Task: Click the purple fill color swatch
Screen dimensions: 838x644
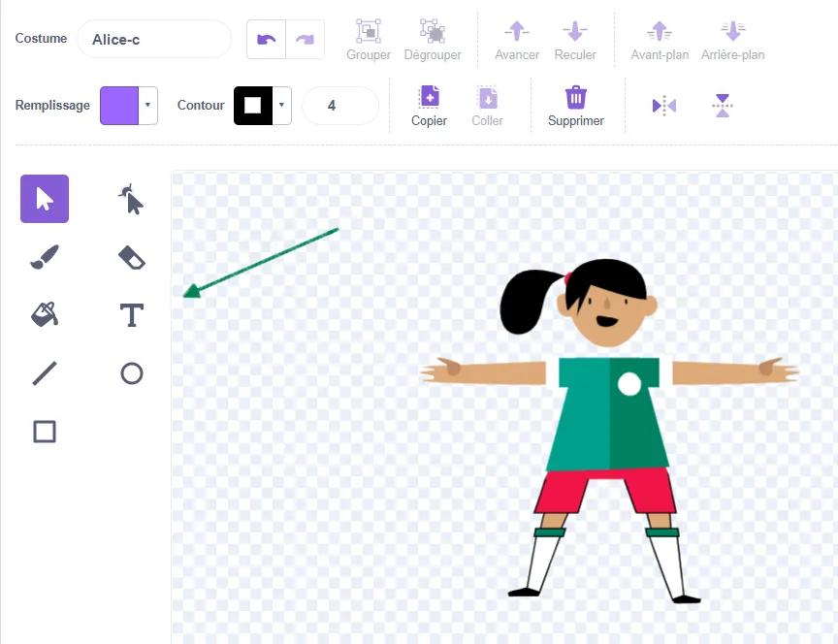Action: [x=119, y=105]
